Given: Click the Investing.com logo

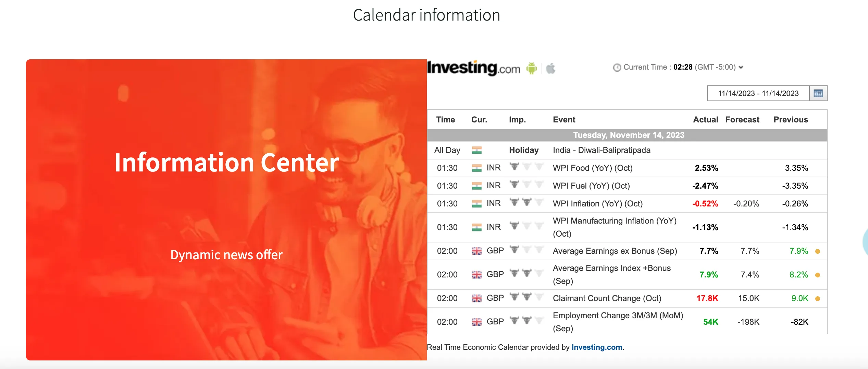Looking at the screenshot, I should [474, 68].
